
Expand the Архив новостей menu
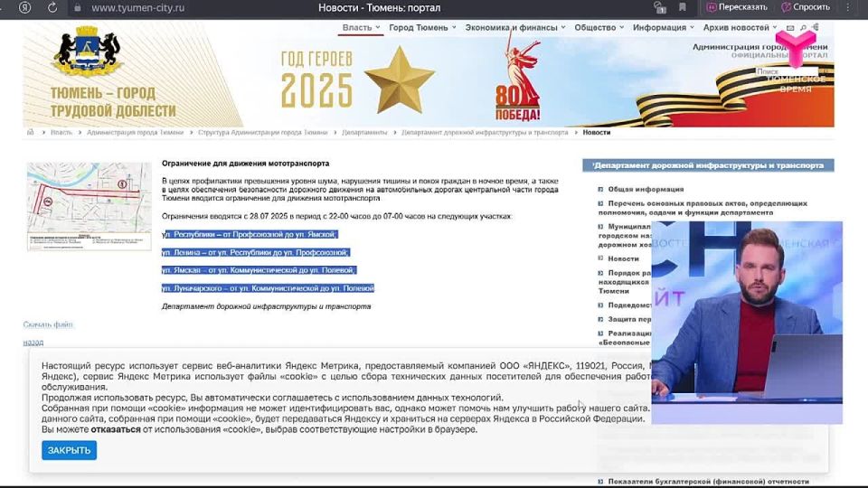(740, 27)
